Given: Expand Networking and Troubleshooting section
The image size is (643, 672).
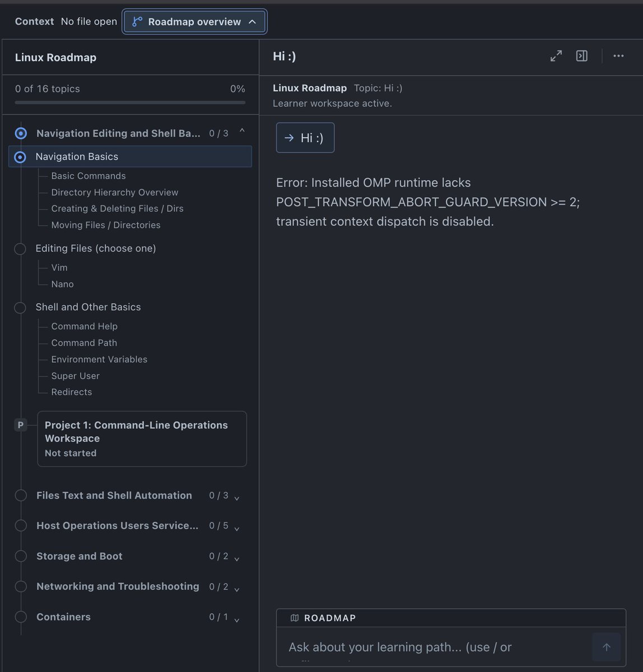Looking at the screenshot, I should [236, 589].
